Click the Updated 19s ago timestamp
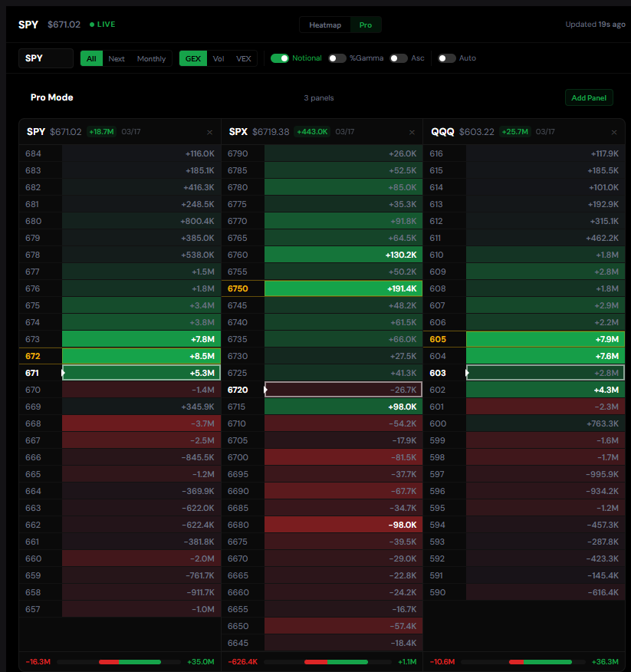The image size is (631, 672). tap(595, 25)
